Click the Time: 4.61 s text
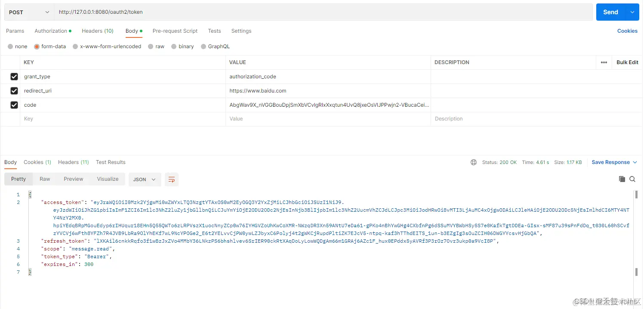The width and height of the screenshot is (644, 309). tap(536, 162)
